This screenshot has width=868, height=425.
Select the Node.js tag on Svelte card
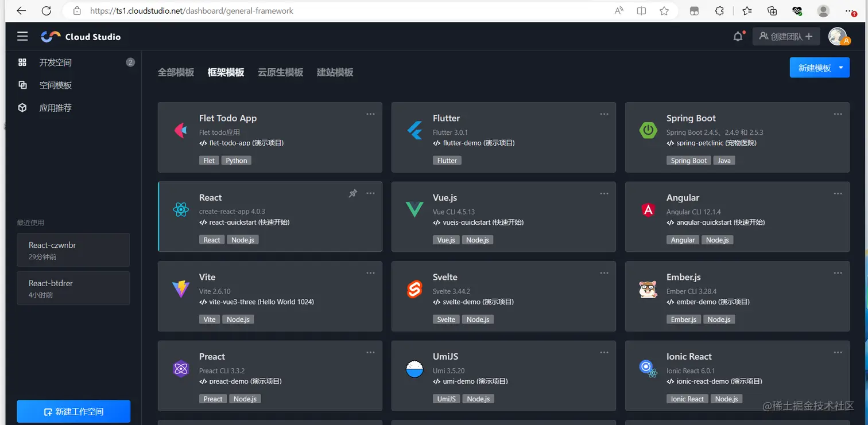[x=478, y=319]
